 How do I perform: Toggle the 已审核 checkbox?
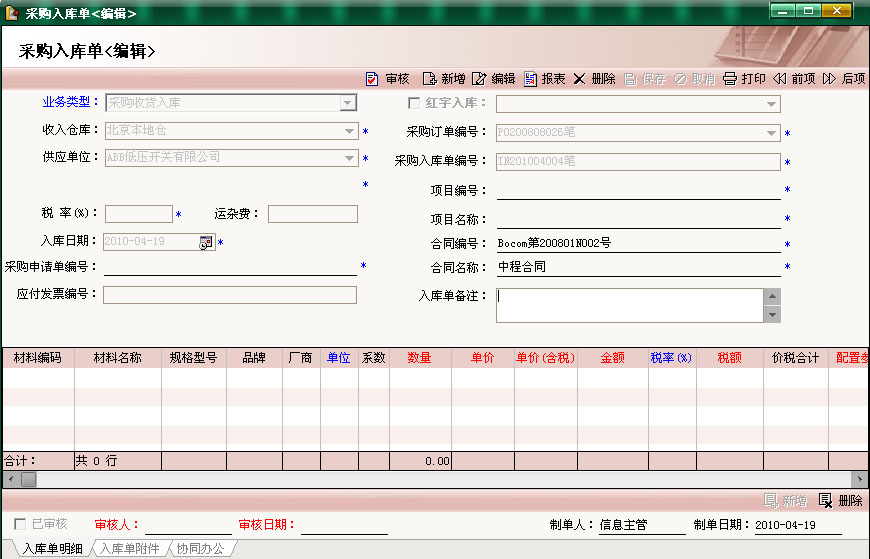tap(20, 524)
